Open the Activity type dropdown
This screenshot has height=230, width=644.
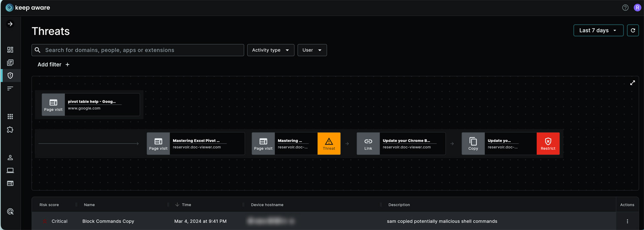(271, 50)
